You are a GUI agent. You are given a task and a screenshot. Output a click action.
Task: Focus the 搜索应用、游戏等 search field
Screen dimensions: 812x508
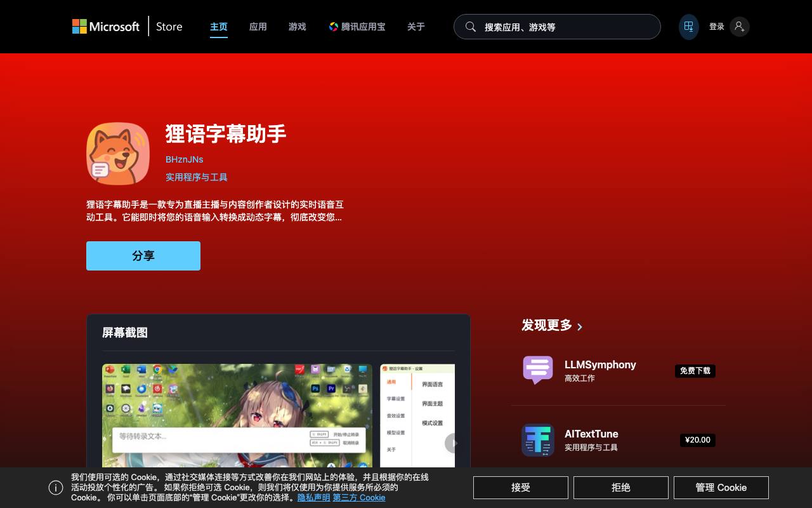tap(557, 27)
